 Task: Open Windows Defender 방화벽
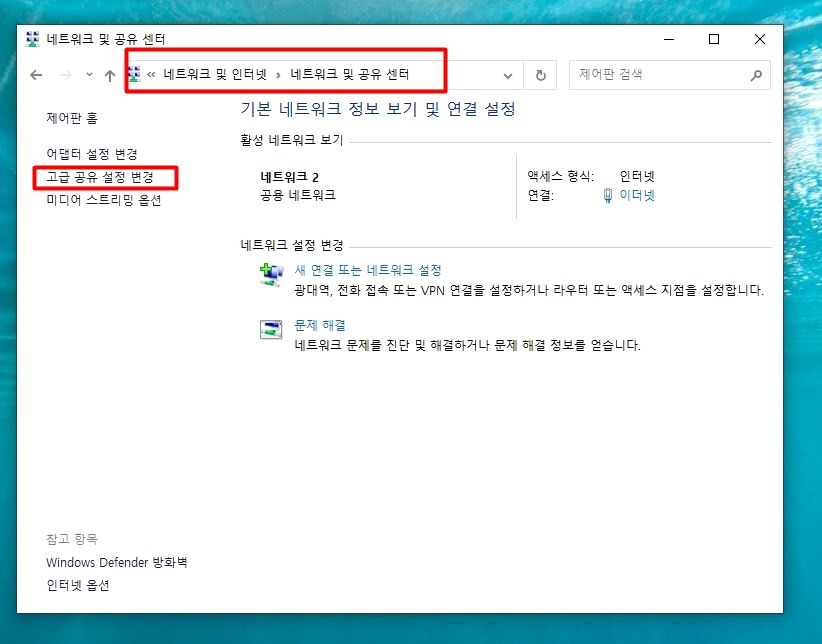tap(116, 562)
